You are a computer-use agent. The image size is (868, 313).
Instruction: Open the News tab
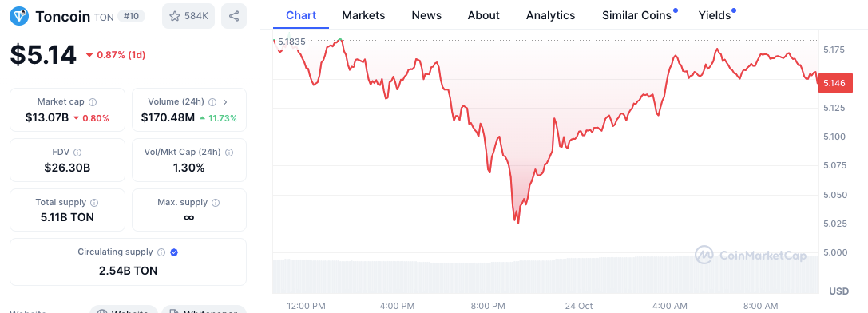(x=426, y=15)
